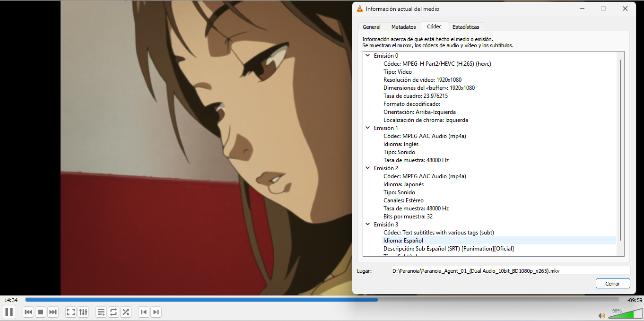Viewport: 644px width, 321px height.
Task: Click the Emisión 0 label
Action: (x=386, y=56)
